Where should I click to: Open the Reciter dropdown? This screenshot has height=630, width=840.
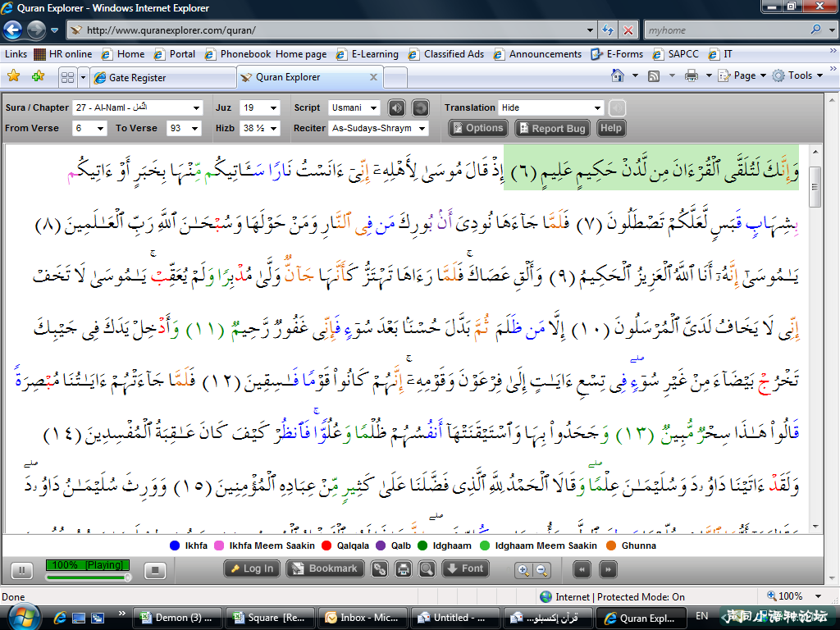pos(378,129)
